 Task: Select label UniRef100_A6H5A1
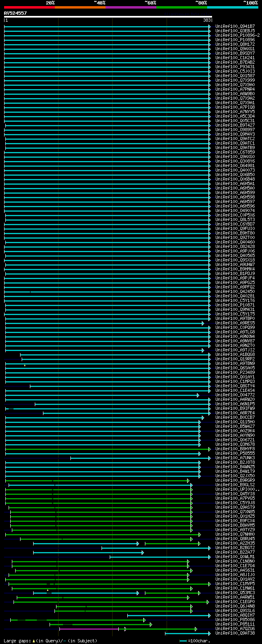(235, 183)
